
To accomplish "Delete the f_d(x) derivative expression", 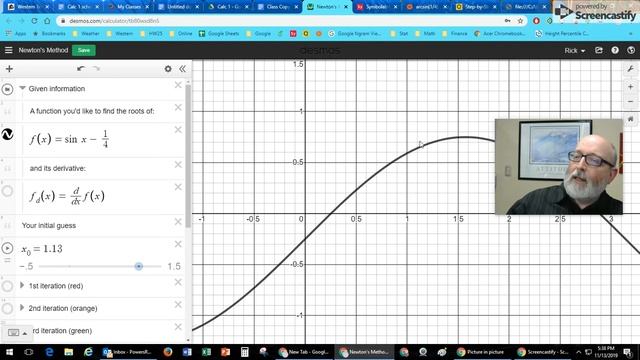I will point(178,187).
